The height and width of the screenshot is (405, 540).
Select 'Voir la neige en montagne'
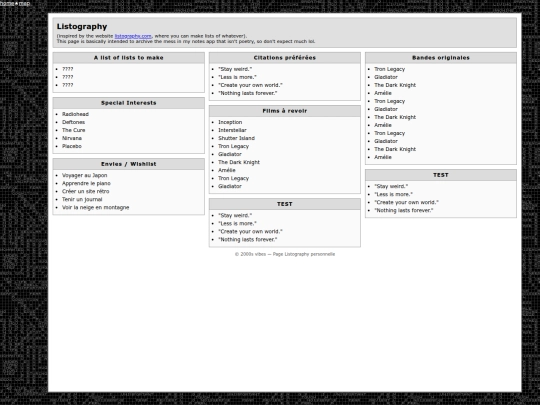click(x=96, y=208)
